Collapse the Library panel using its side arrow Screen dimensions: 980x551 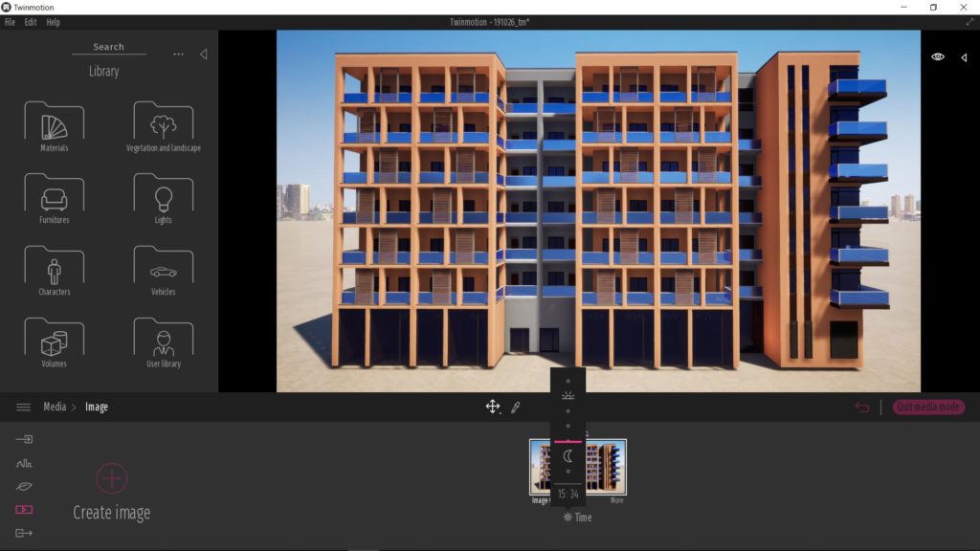(203, 55)
